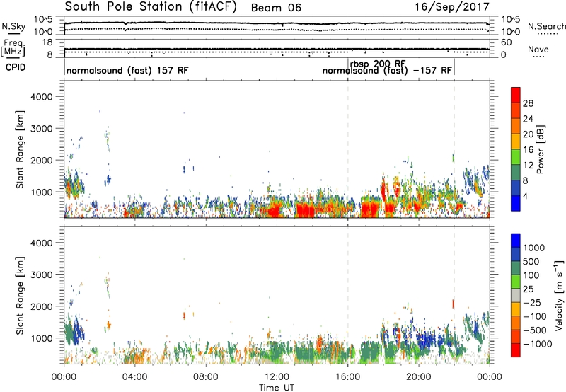
Task: Click the blue bottom of power color bar
Action: pyautogui.click(x=516, y=203)
